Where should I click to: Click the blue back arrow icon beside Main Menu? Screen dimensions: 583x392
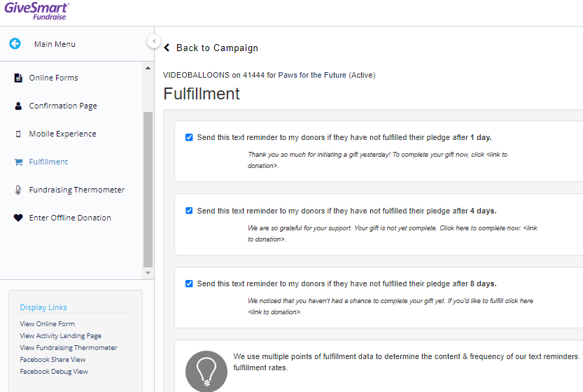[15, 43]
